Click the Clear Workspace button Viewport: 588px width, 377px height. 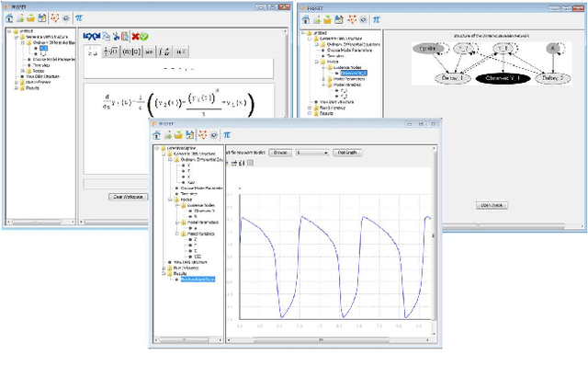pyautogui.click(x=129, y=197)
